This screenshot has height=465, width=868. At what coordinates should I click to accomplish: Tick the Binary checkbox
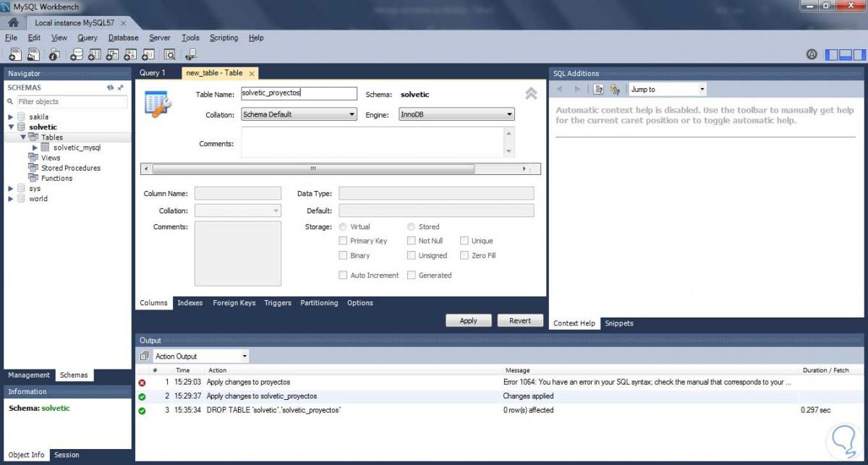(343, 255)
